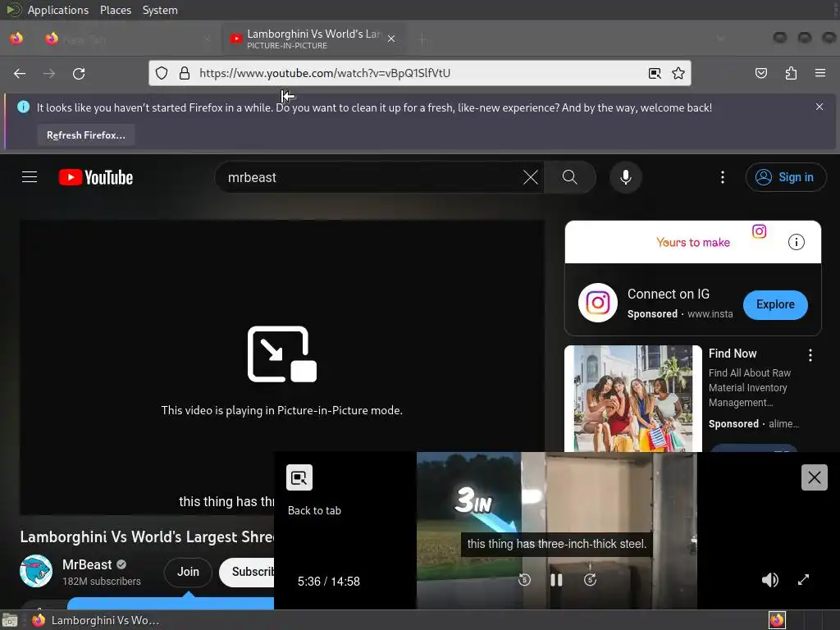Clear the mrbeast search query
Image resolution: width=840 pixels, height=630 pixels.
point(531,177)
